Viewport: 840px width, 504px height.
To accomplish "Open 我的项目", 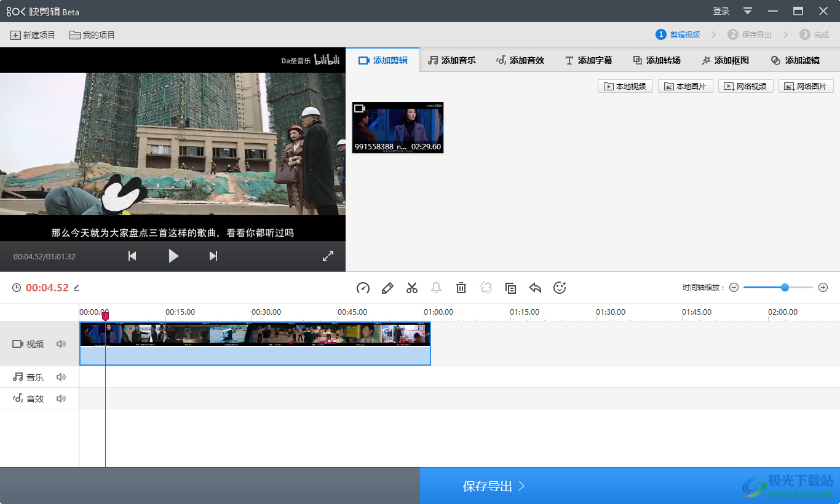I will (92, 35).
